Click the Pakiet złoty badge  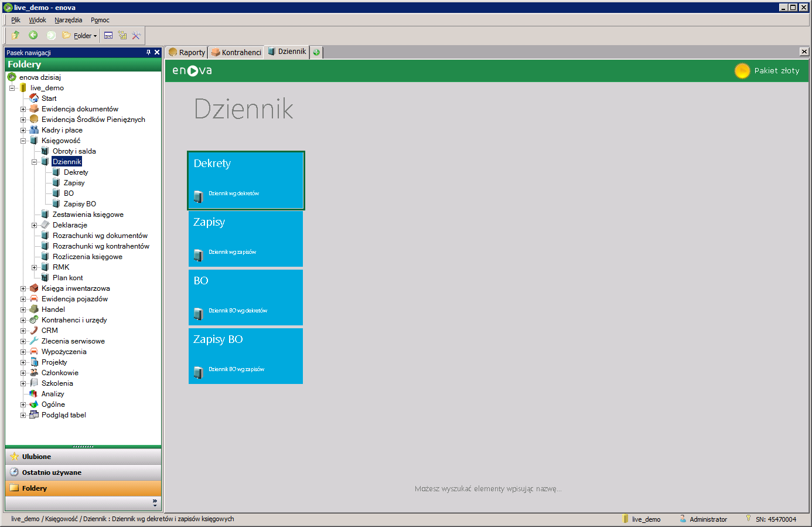point(767,70)
